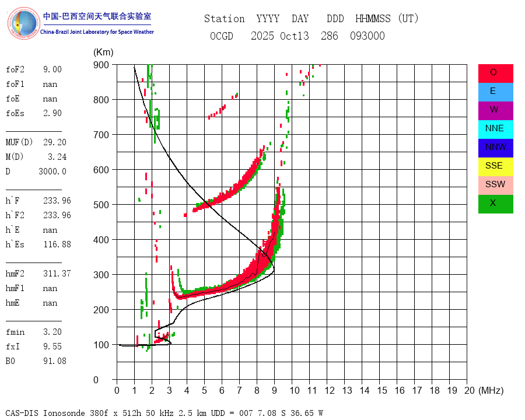The height and width of the screenshot is (420, 525).
Task: Click the h`F value 233.96
Action: (57, 201)
